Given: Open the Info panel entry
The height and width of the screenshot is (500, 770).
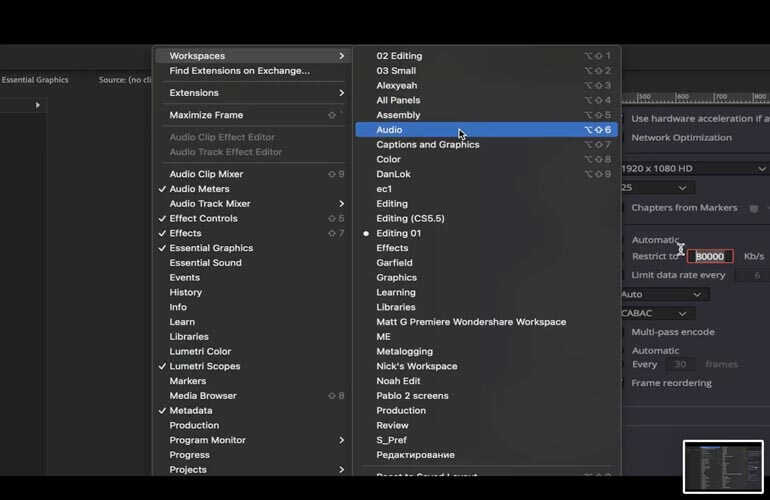Looking at the screenshot, I should (x=253, y=306).
